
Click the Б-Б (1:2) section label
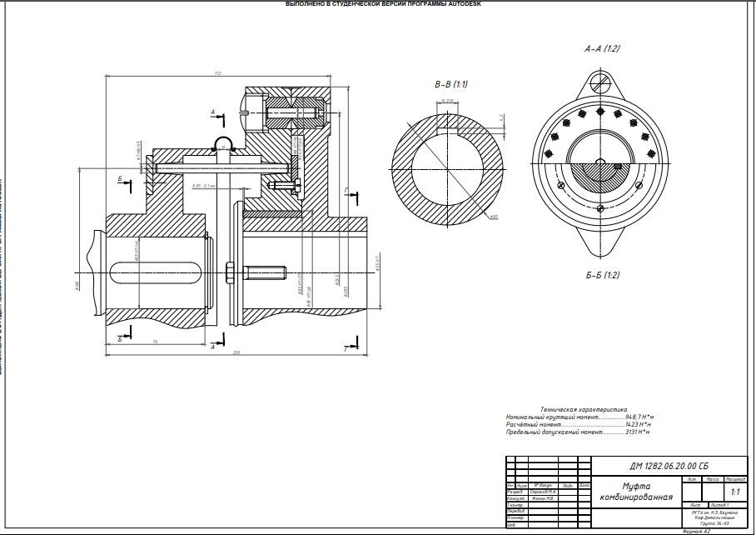point(603,275)
